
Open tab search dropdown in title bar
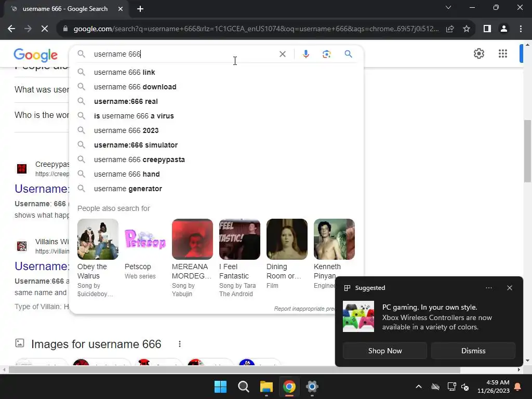point(448,7)
